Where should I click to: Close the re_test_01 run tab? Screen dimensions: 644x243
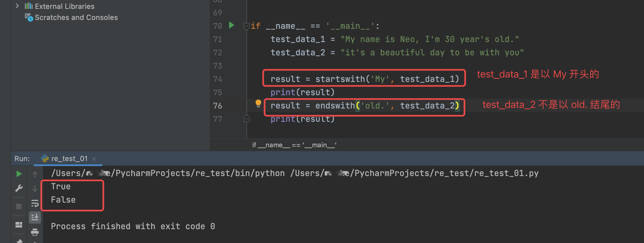tap(94, 159)
